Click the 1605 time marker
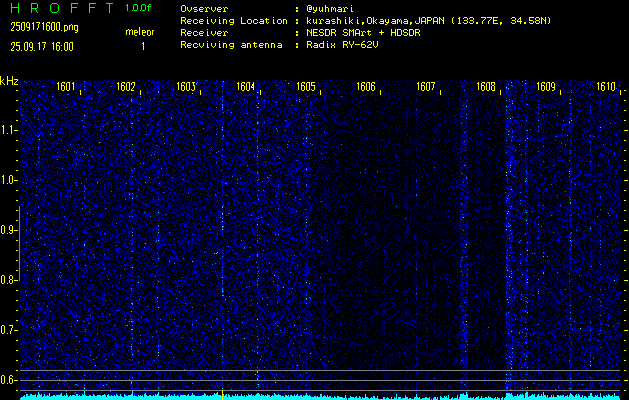Image resolution: width=629 pixels, height=400 pixels. [x=306, y=87]
